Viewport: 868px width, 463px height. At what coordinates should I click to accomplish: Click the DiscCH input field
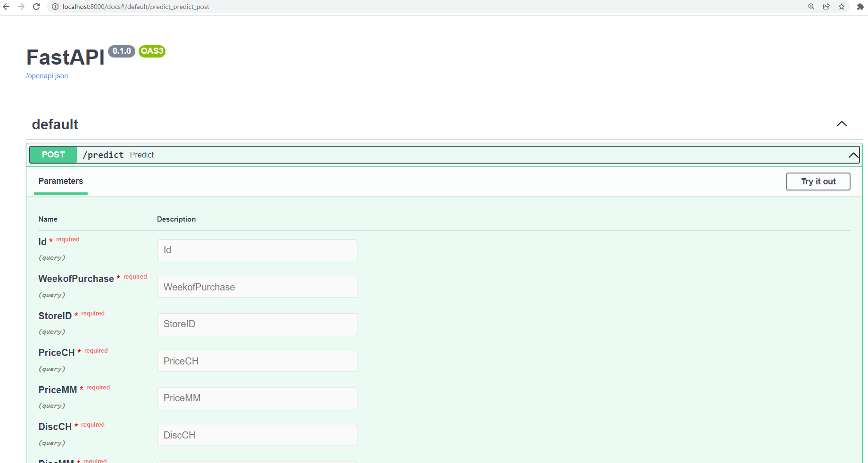pyautogui.click(x=257, y=436)
